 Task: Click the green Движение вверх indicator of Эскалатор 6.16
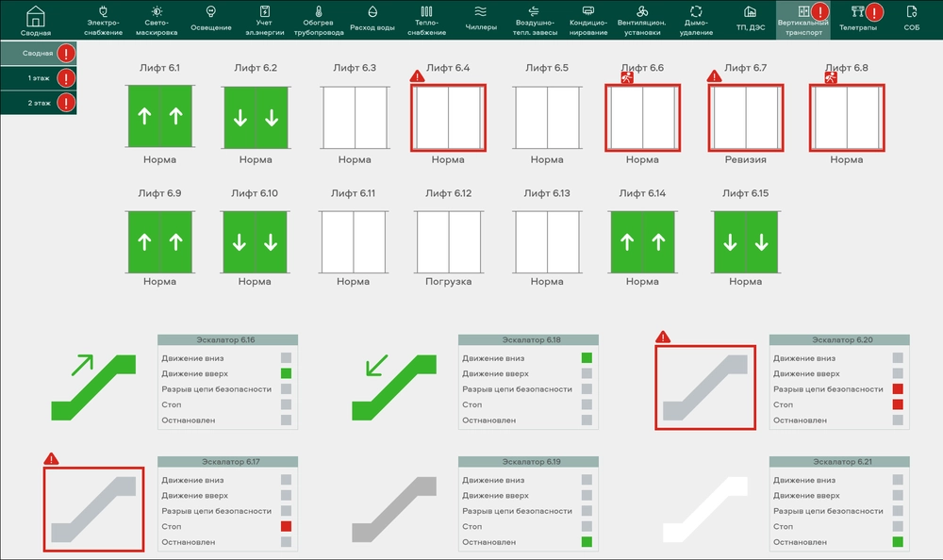click(286, 373)
